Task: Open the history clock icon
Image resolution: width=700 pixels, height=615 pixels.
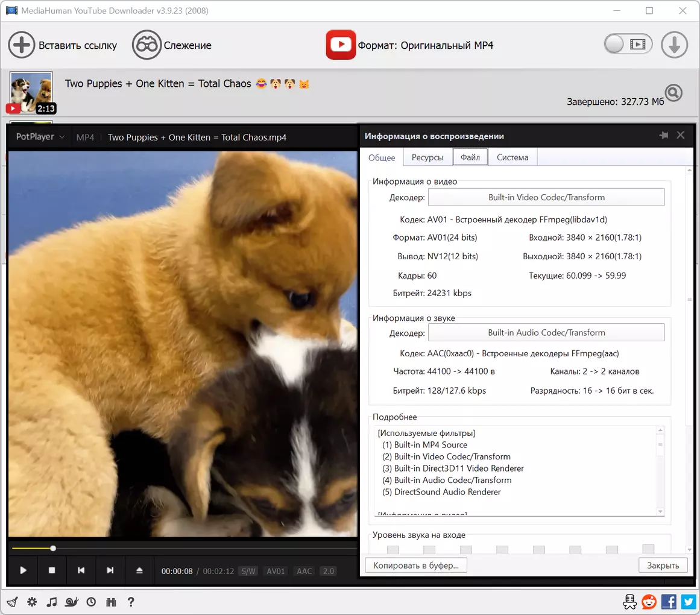Action: pos(91,602)
